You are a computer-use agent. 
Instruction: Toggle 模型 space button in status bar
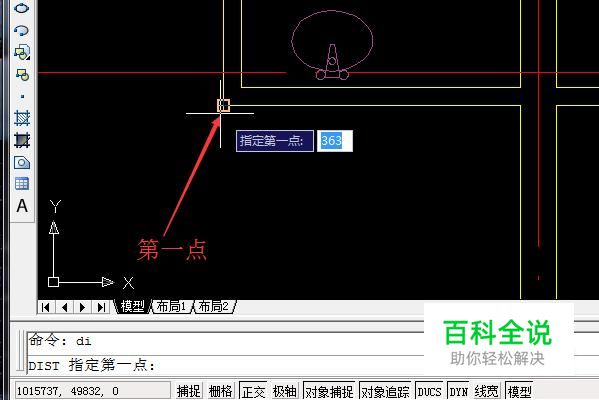pos(519,391)
